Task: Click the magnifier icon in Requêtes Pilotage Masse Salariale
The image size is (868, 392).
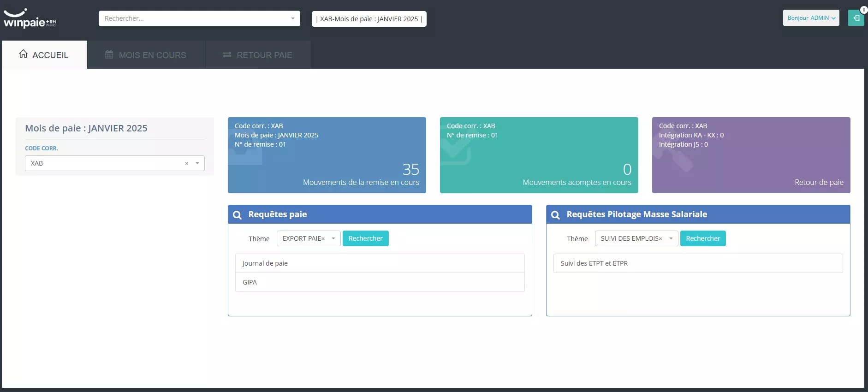Action: [555, 215]
